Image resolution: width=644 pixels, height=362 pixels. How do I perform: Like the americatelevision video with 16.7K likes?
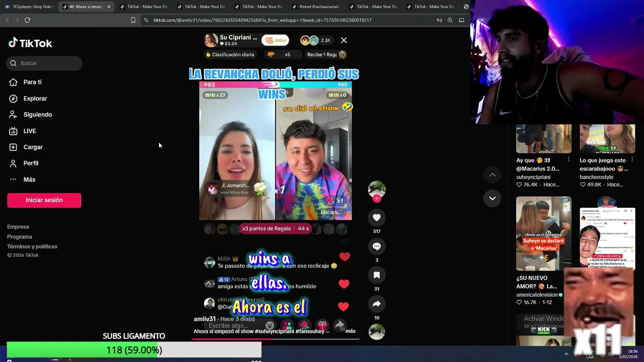pos(519,302)
